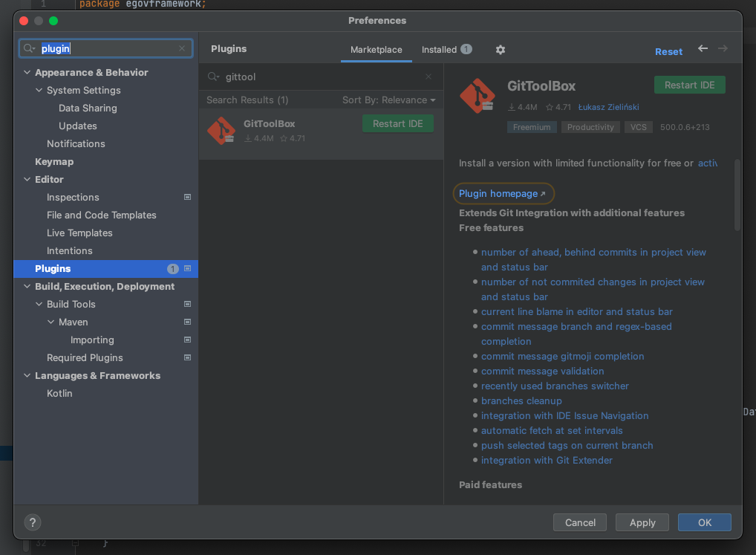
Task: Clear the gittool marketplace search
Action: coord(428,77)
